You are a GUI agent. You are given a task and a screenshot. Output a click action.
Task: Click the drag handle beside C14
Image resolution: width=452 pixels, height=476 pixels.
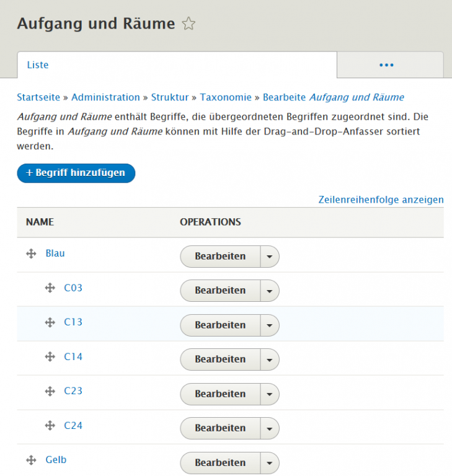click(x=50, y=357)
